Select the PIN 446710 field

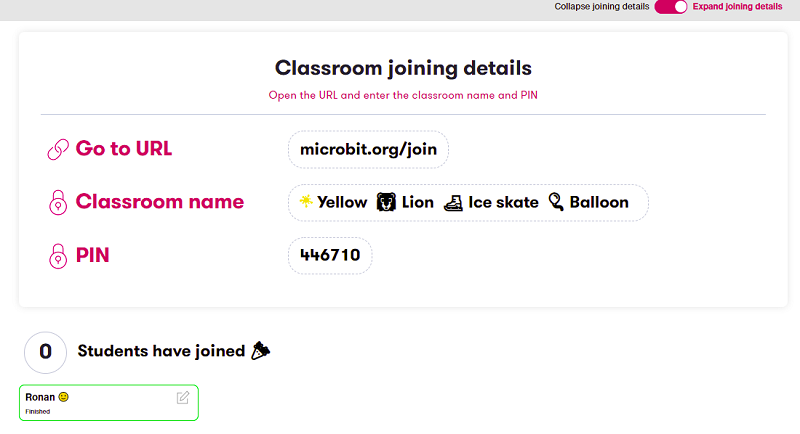pyautogui.click(x=330, y=255)
